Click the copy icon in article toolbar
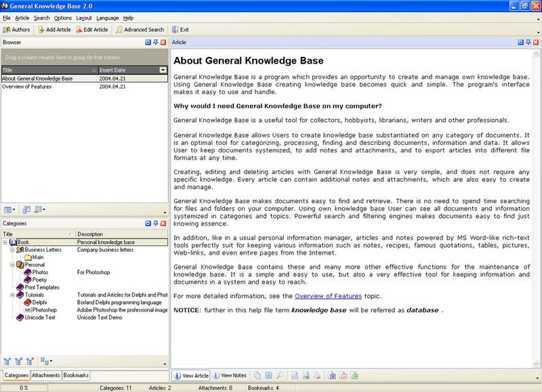542x392 pixels. [257, 376]
